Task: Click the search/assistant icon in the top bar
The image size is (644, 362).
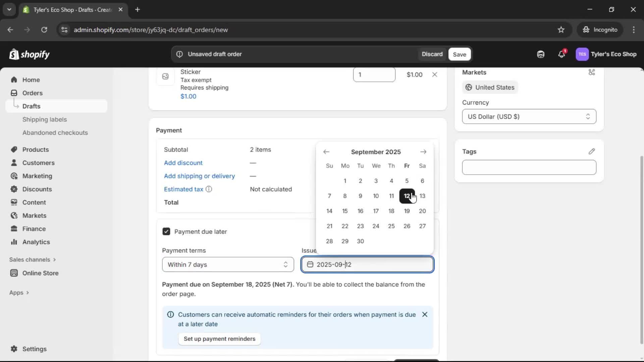Action: coord(541,54)
